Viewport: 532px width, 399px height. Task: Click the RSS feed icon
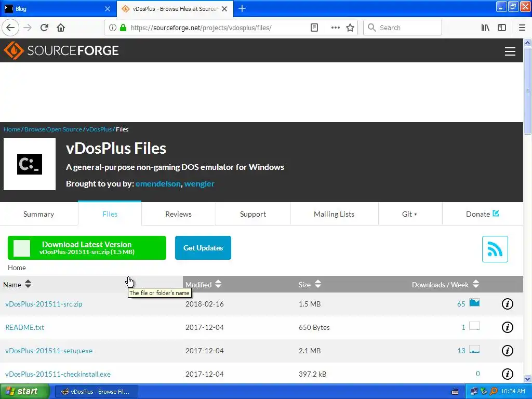click(495, 249)
